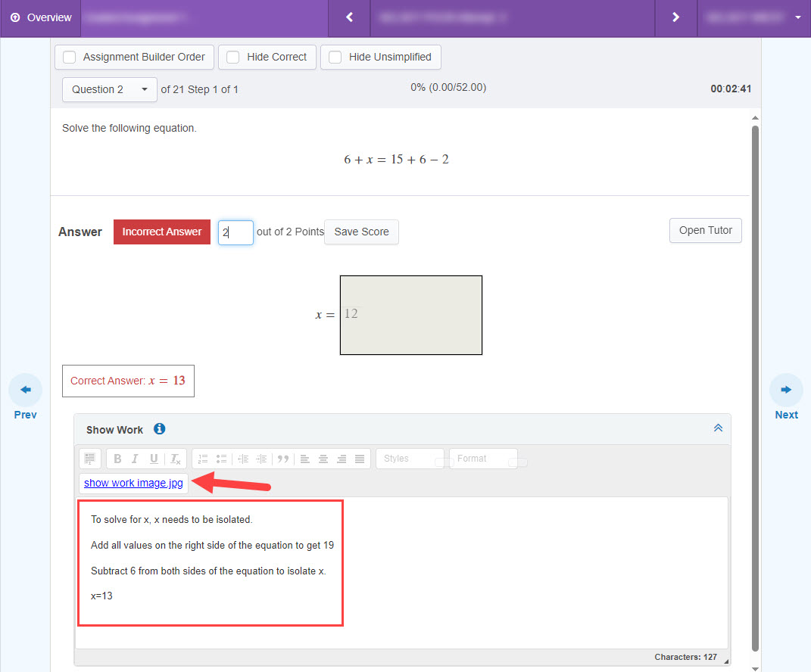Image resolution: width=811 pixels, height=672 pixels.
Task: Check the Hide Correct option
Action: (233, 57)
